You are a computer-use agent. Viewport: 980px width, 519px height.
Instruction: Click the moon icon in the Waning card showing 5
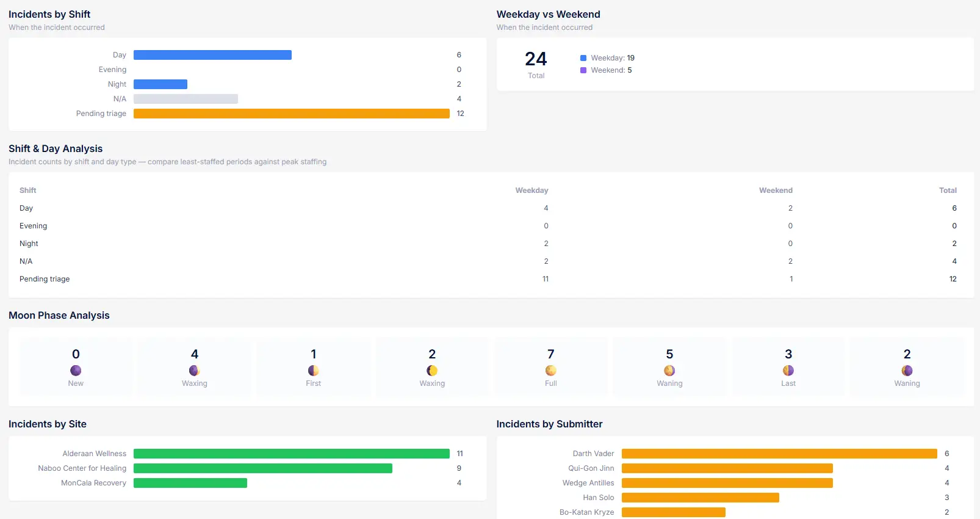pos(669,371)
